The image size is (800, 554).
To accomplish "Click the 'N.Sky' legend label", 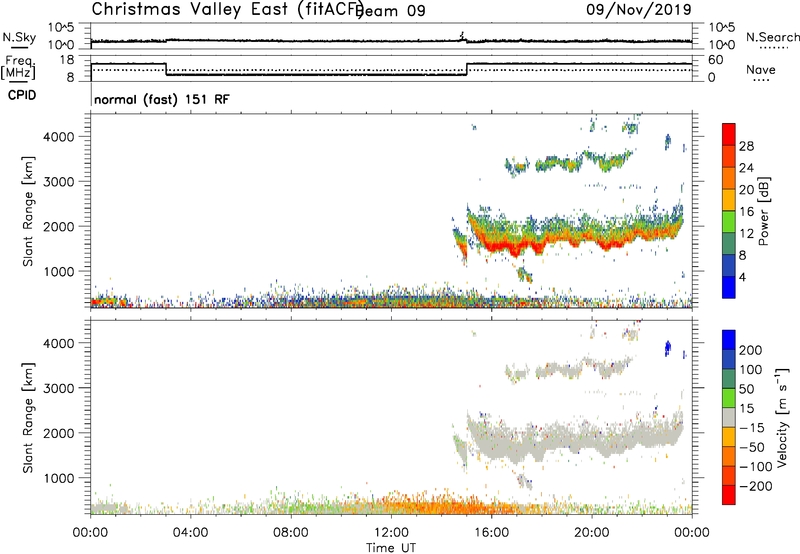I will click(x=19, y=37).
